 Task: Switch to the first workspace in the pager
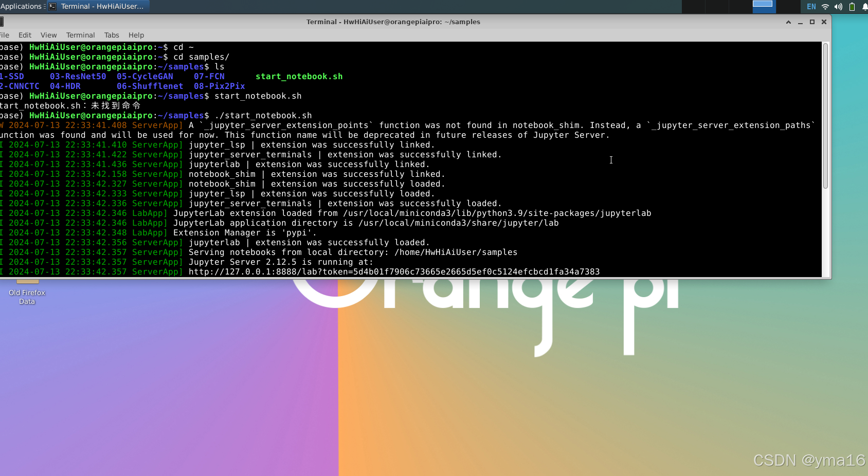(x=694, y=6)
